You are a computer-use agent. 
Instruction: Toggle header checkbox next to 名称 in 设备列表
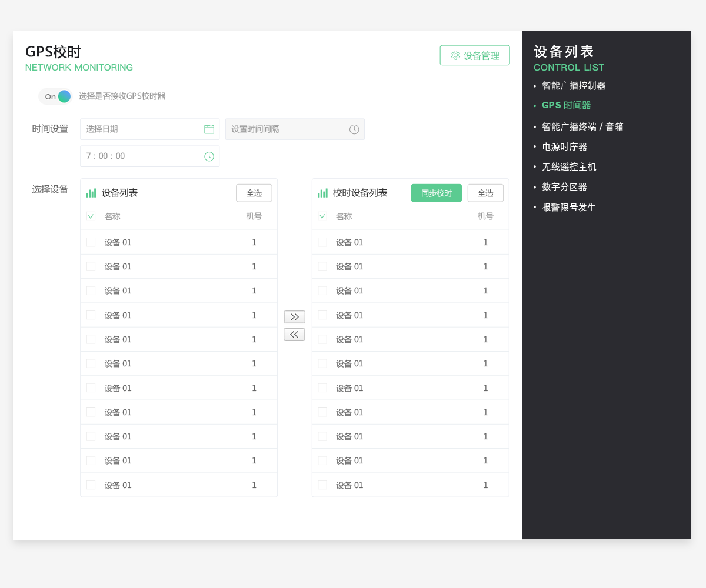[x=91, y=216]
